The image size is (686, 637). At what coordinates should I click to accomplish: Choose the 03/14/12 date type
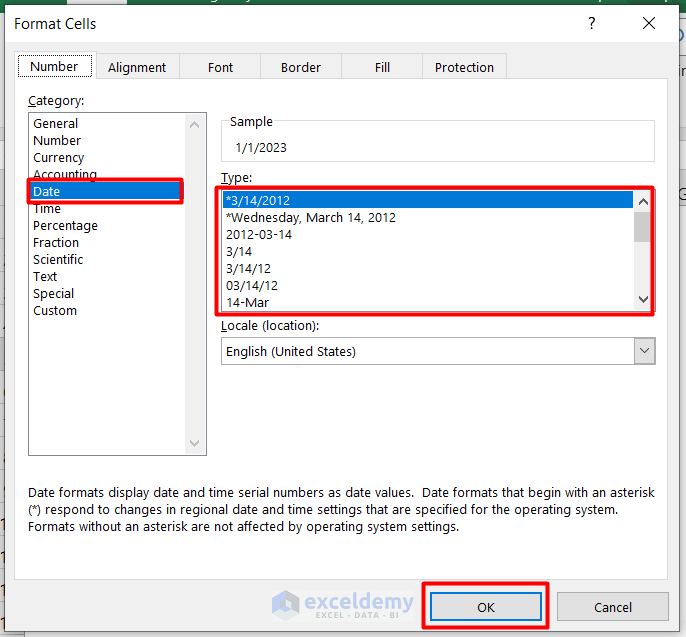(x=428, y=286)
